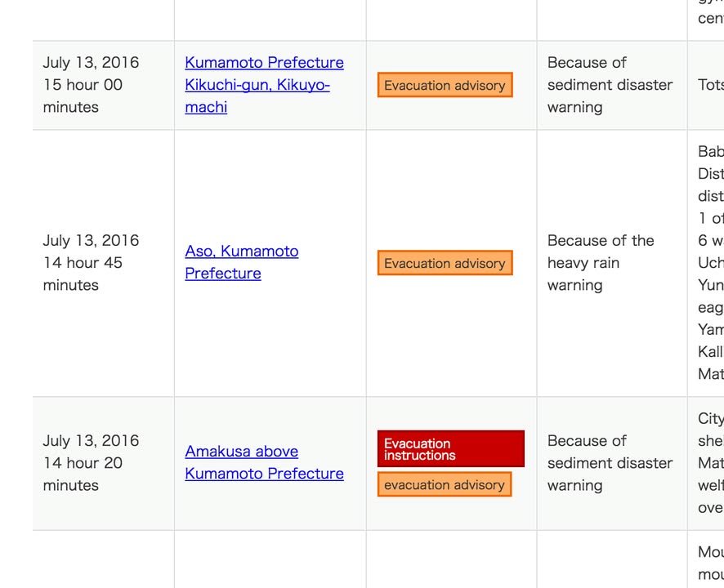This screenshot has width=724, height=588.
Task: Click the empty date cell in the bottom row
Action: click(103, 560)
